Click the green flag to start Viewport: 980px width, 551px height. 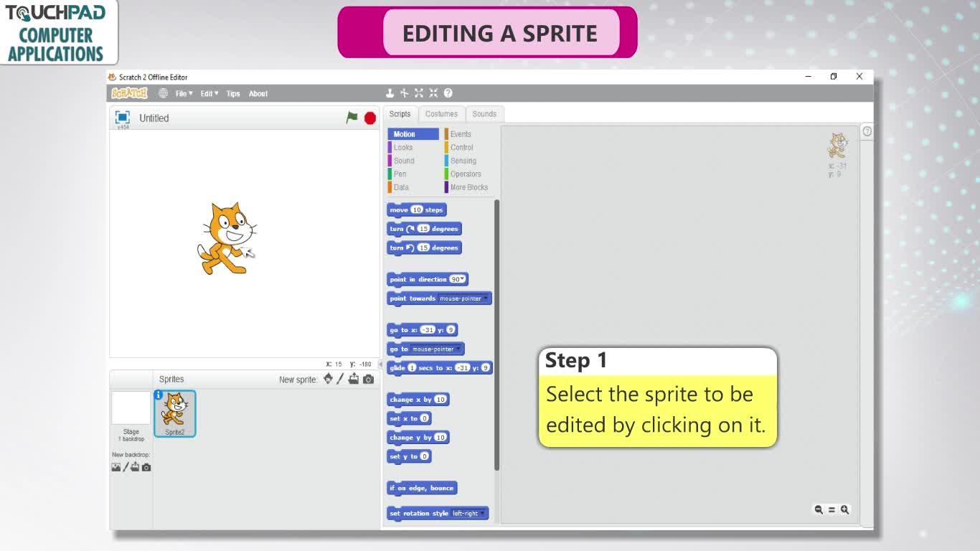pyautogui.click(x=352, y=118)
